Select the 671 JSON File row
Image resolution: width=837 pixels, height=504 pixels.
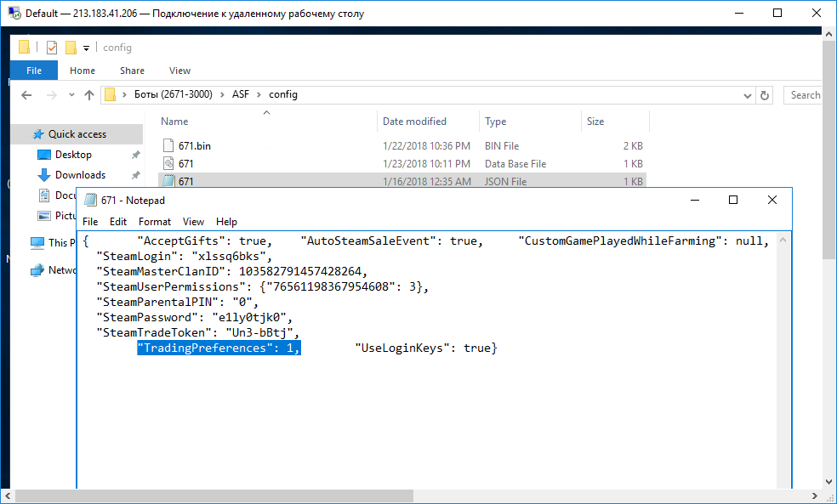[402, 181]
